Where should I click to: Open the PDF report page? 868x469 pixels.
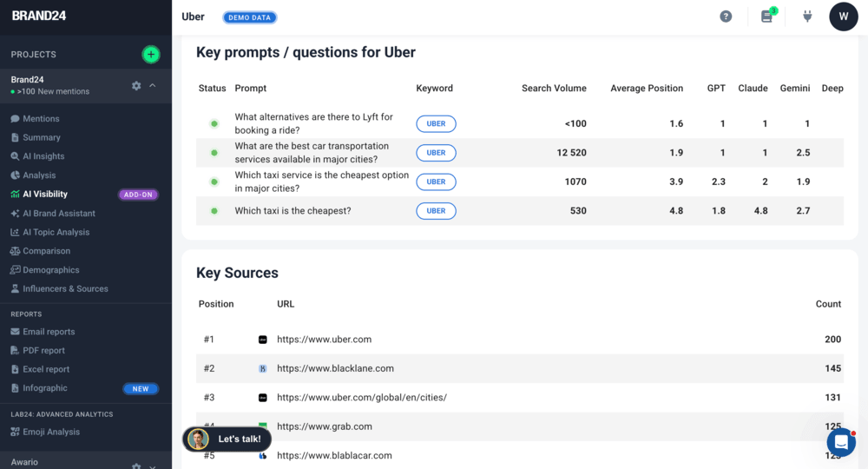coord(43,351)
